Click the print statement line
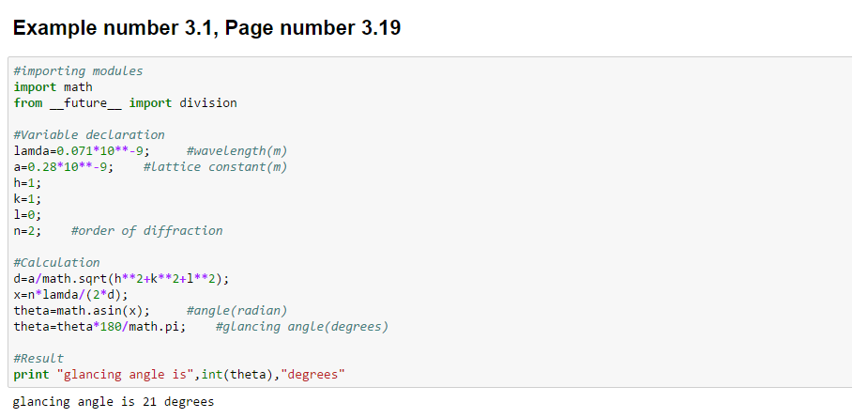 coord(179,375)
